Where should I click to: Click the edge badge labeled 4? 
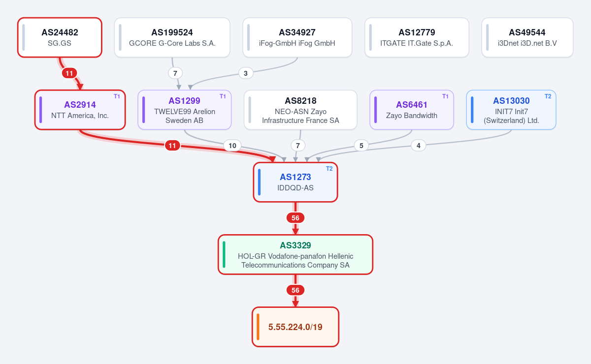[419, 146]
